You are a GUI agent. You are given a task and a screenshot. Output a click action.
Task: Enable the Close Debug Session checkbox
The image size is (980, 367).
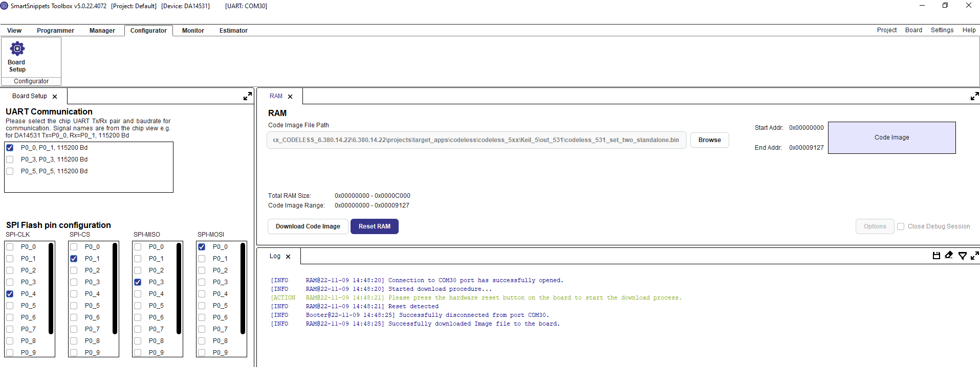[901, 226]
